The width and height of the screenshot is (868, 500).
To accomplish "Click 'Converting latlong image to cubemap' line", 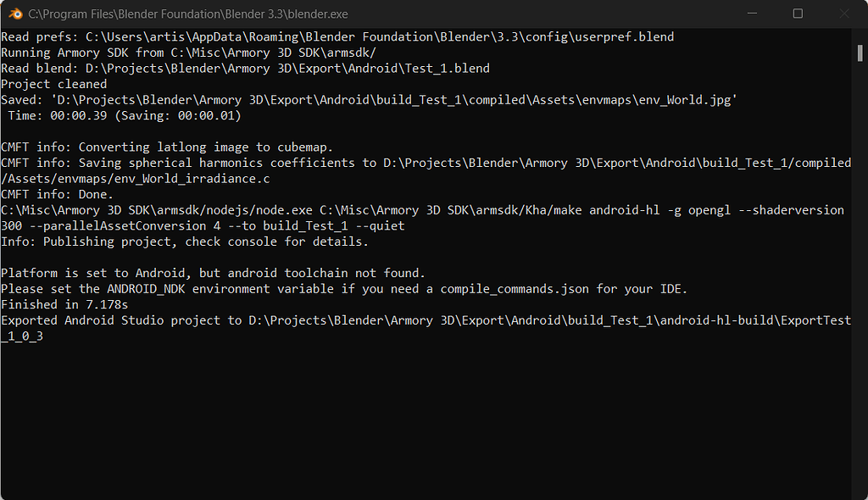I will click(167, 147).
